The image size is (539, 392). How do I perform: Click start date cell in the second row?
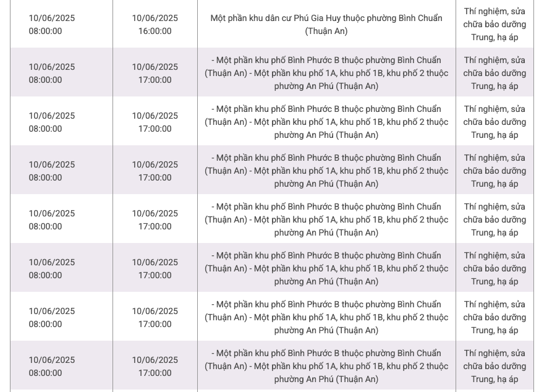tap(52, 73)
